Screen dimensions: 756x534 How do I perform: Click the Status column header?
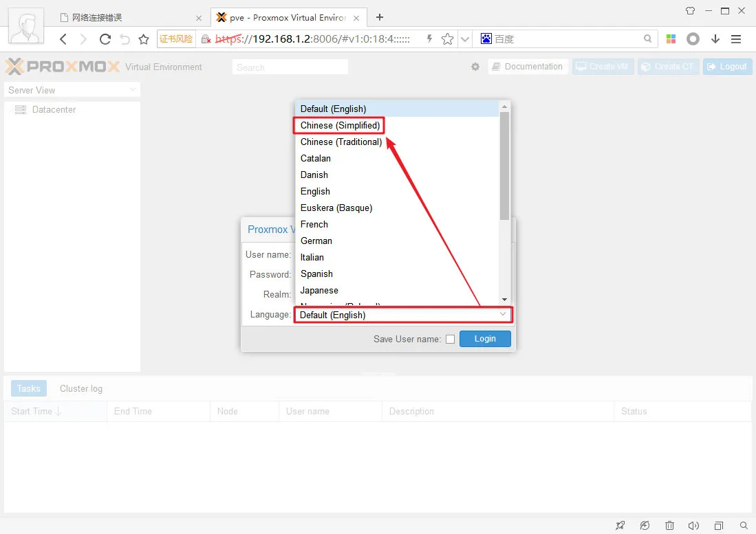pyautogui.click(x=682, y=411)
